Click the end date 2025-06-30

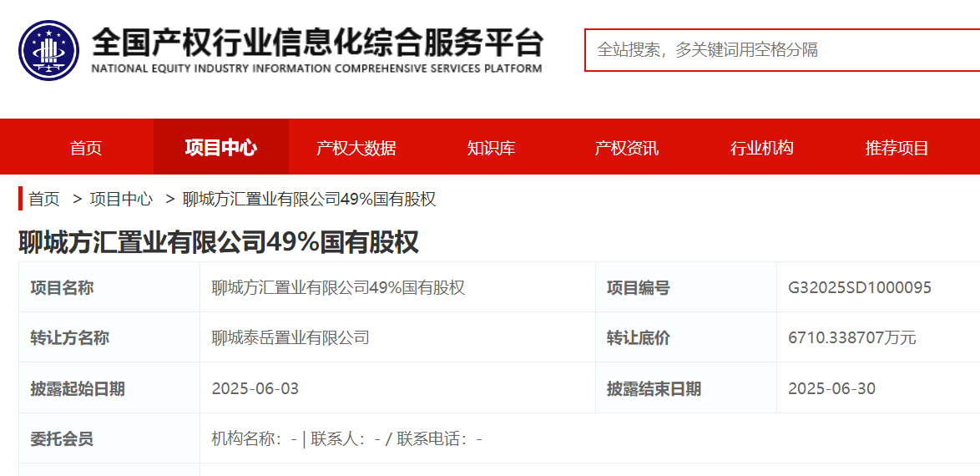pyautogui.click(x=832, y=388)
